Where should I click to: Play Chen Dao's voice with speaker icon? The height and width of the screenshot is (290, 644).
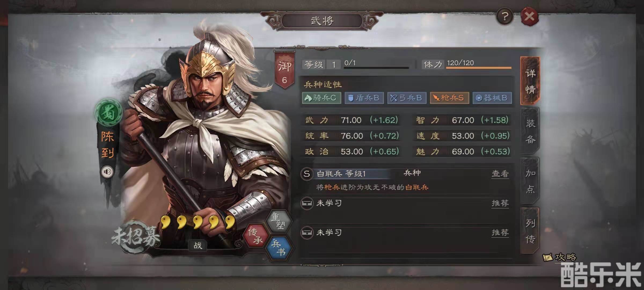pos(107,172)
